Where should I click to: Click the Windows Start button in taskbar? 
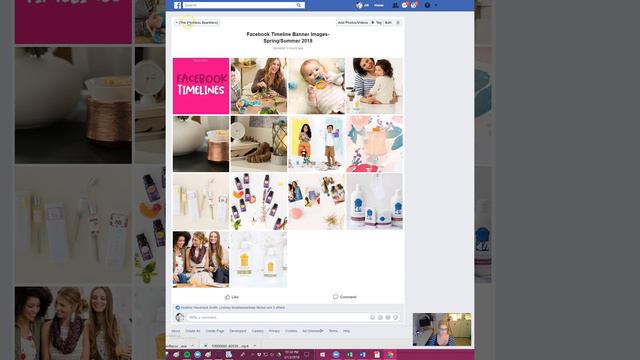click(322, 355)
